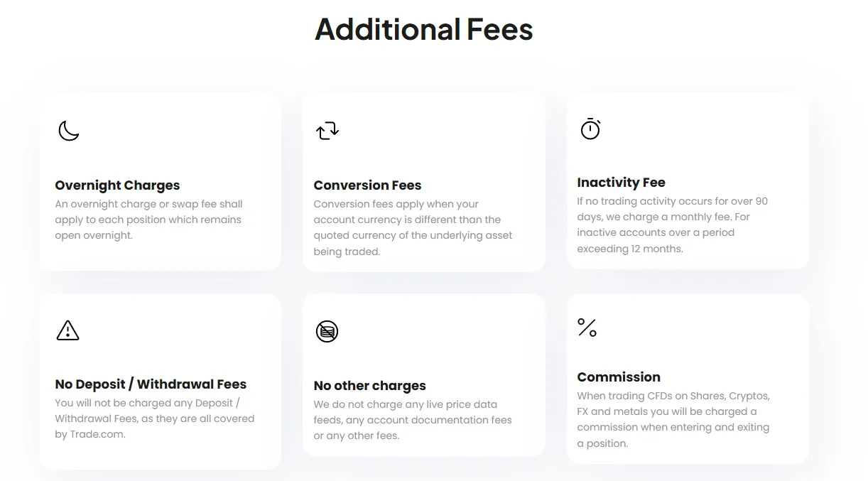Click blank area inside Commission card
The width and height of the screenshot is (868, 481).
tap(710, 327)
